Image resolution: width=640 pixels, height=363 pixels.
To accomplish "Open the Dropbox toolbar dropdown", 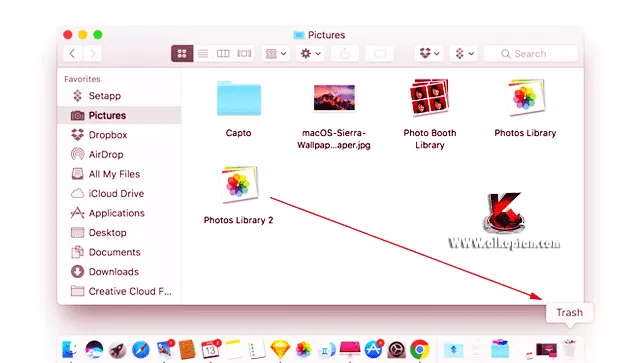I will [x=429, y=53].
